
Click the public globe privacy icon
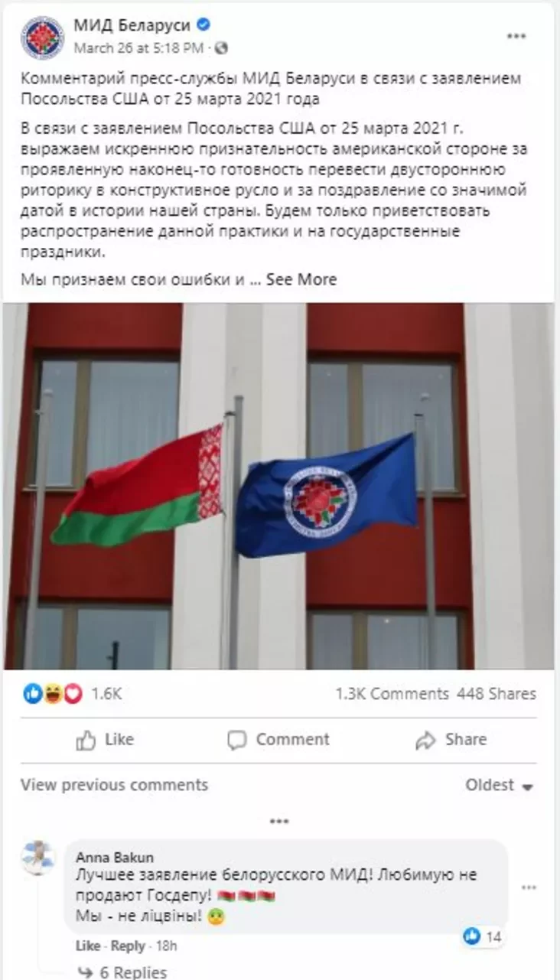(x=220, y=47)
